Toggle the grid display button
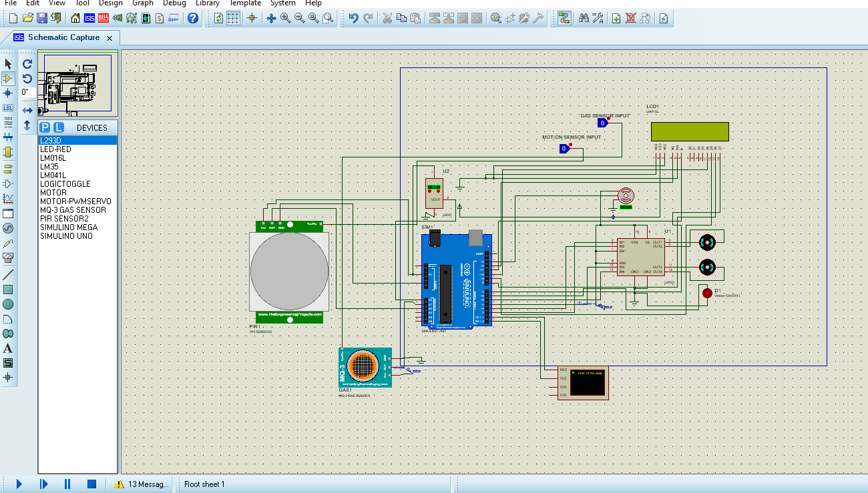 coord(232,18)
